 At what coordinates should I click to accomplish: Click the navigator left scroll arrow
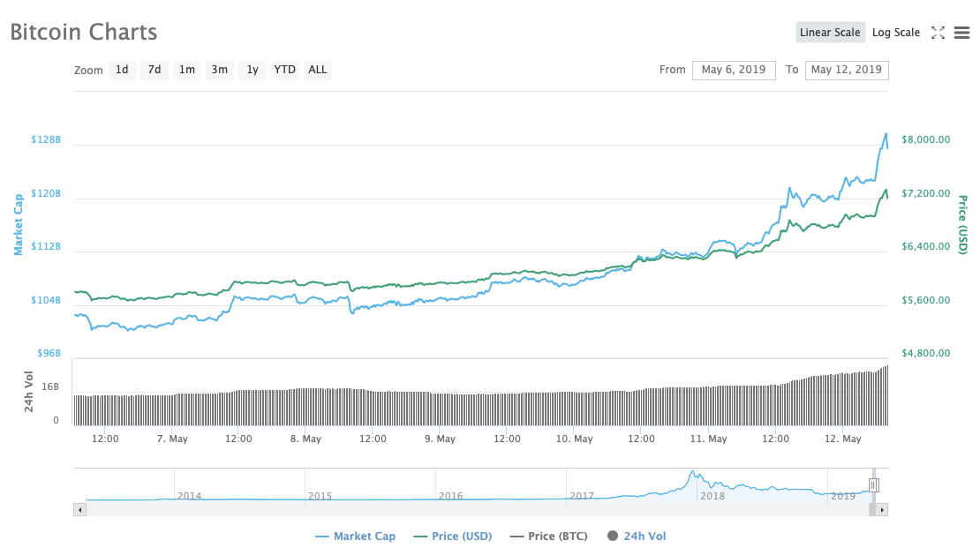pos(79,510)
